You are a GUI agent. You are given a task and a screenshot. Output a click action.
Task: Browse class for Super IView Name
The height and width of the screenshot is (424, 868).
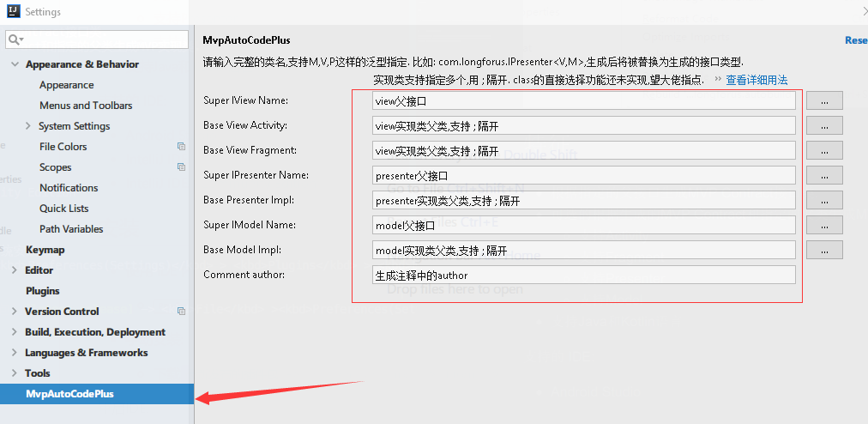click(824, 100)
